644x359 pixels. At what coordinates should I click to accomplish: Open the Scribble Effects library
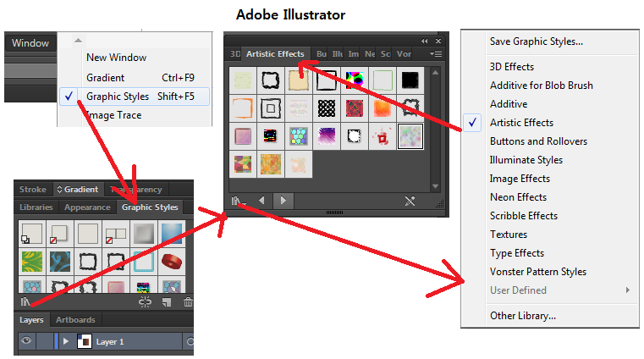(x=524, y=216)
